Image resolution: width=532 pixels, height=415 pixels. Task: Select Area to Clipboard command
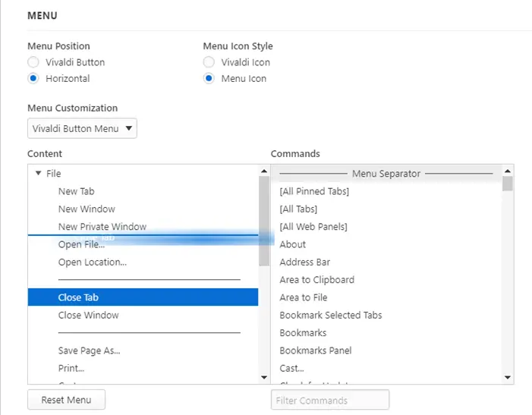pyautogui.click(x=386, y=280)
